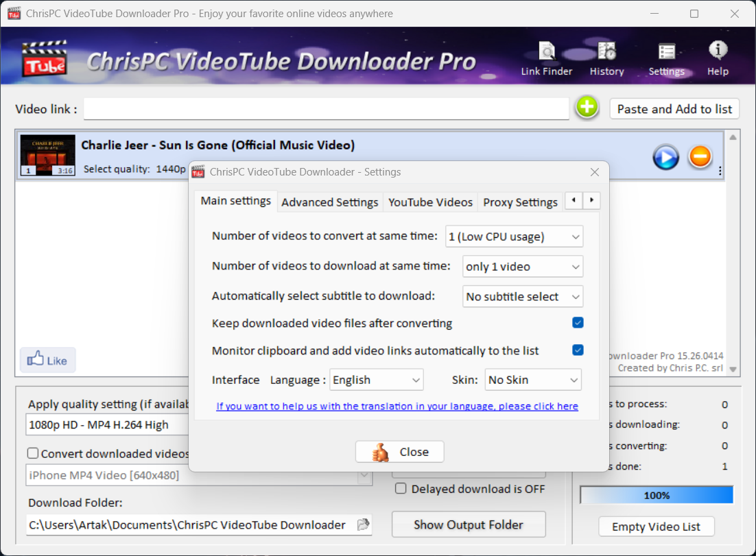
Task: Open Settings from the header toolbar
Action: click(666, 59)
